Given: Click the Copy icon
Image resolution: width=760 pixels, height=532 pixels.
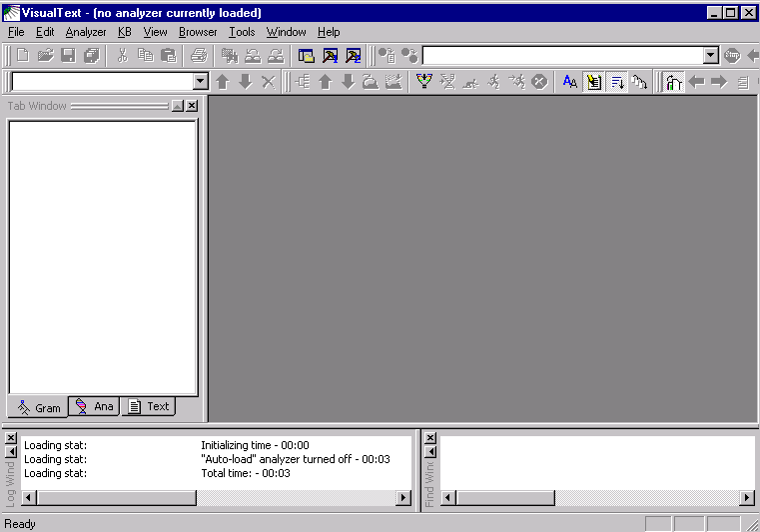Looking at the screenshot, I should pos(146,55).
